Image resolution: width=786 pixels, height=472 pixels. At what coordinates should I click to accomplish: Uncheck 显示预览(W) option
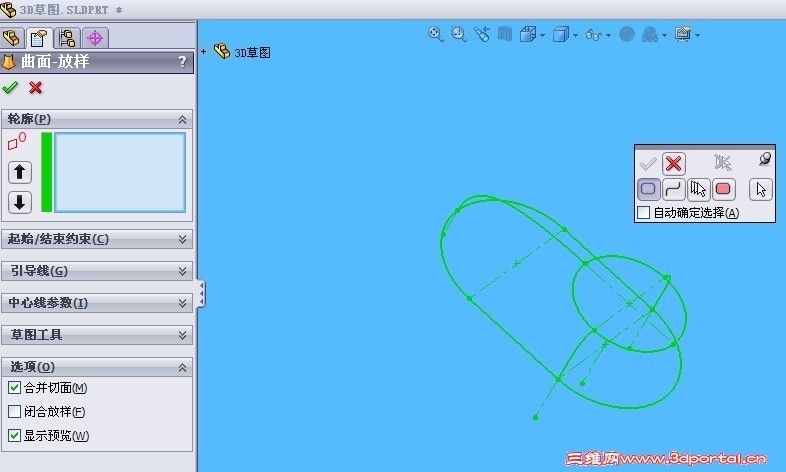[x=15, y=435]
